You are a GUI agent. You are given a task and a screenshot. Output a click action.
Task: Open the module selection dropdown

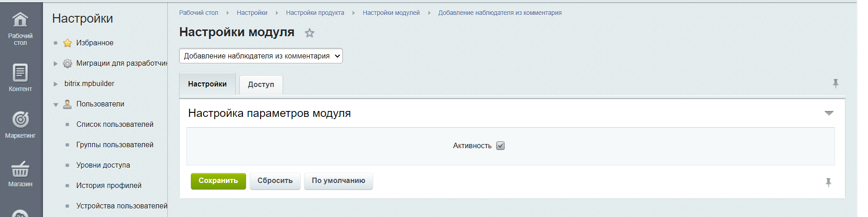[261, 56]
